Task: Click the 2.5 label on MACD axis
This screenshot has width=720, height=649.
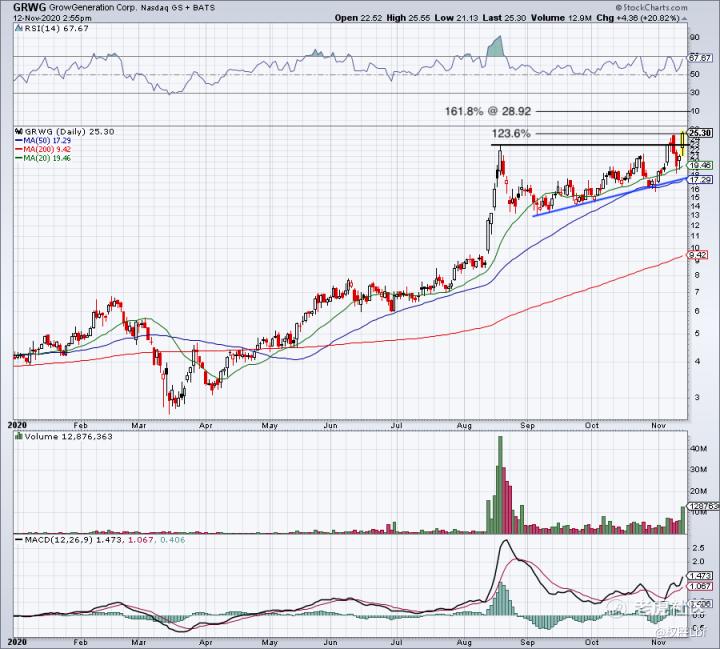Action: point(698,548)
